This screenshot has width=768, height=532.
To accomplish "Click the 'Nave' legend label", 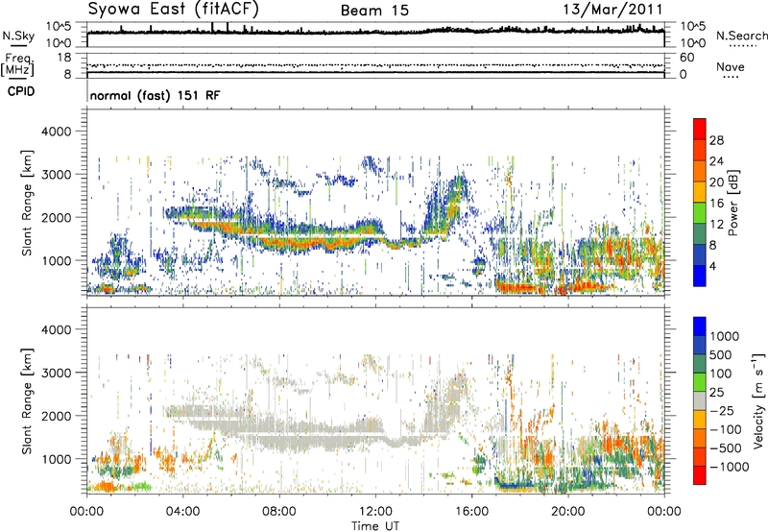I will pyautogui.click(x=731, y=66).
